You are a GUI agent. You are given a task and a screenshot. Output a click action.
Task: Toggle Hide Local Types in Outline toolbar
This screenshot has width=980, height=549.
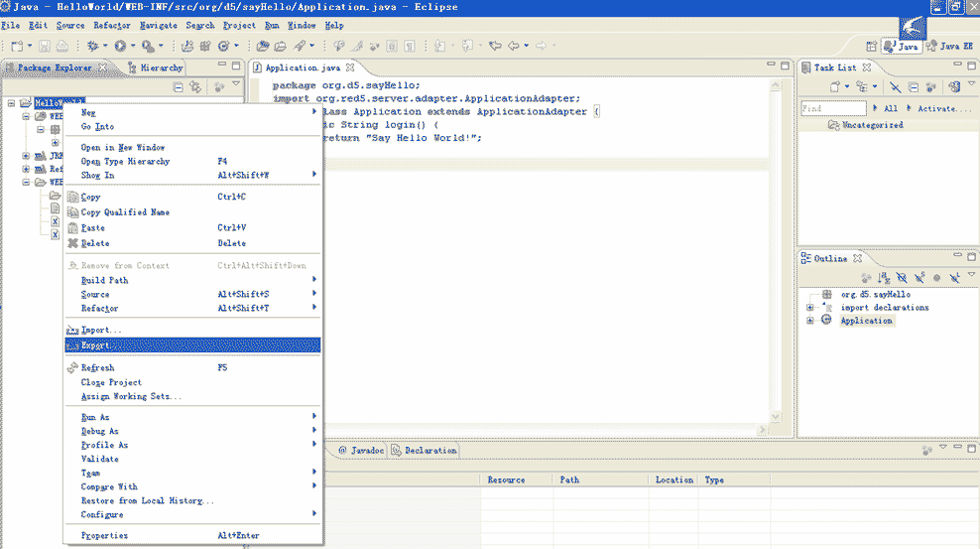954,278
